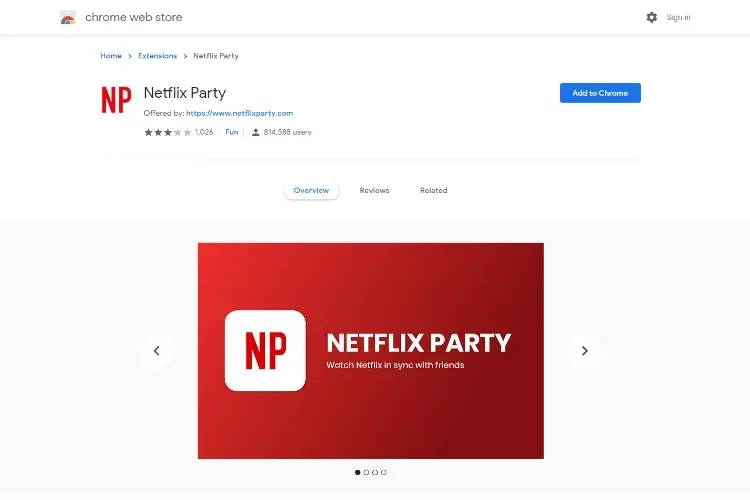Screen dimensions: 750x500
Task: Click the users person icon
Action: (x=256, y=133)
